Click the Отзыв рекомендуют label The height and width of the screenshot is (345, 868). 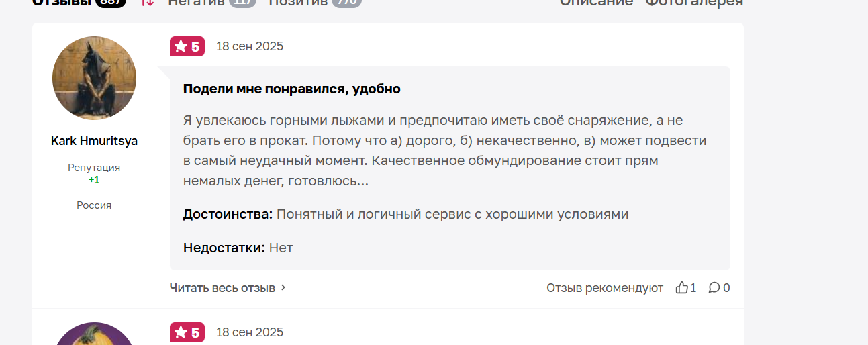tap(605, 288)
